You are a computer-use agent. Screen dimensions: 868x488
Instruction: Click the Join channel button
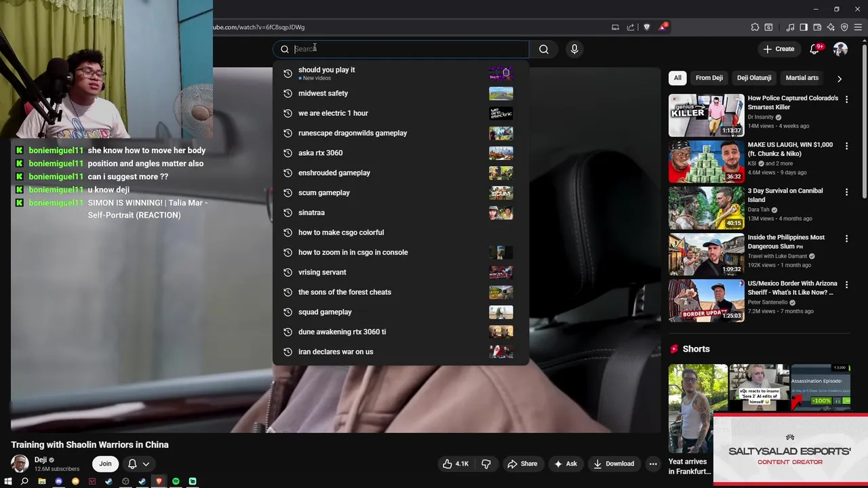pyautogui.click(x=105, y=464)
